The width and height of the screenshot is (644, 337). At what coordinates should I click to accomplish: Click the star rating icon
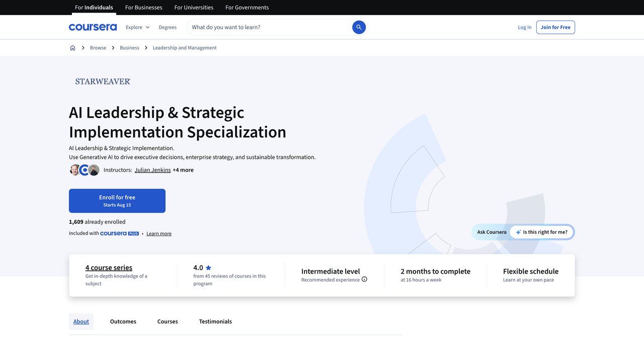coord(208,268)
